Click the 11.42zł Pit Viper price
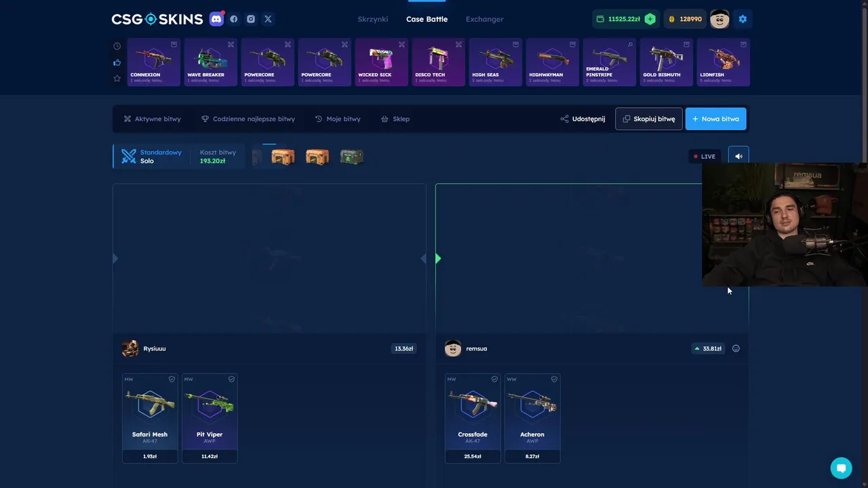This screenshot has width=868, height=488. 210,457
